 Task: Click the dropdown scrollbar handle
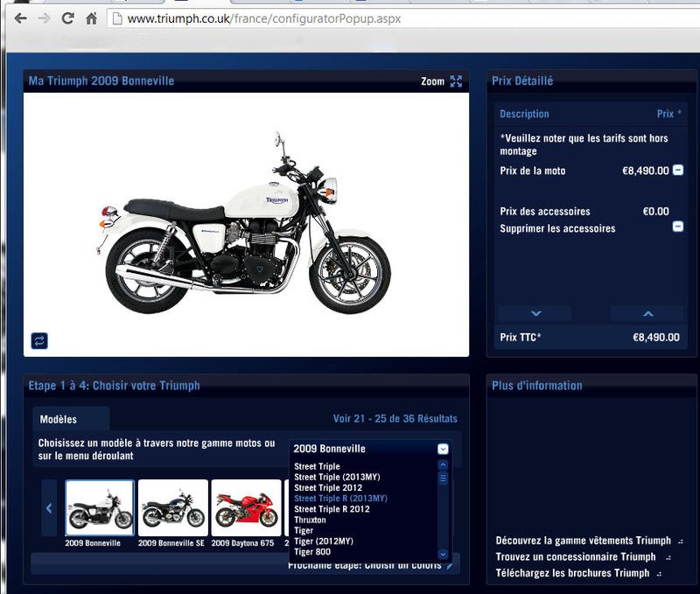(x=443, y=479)
